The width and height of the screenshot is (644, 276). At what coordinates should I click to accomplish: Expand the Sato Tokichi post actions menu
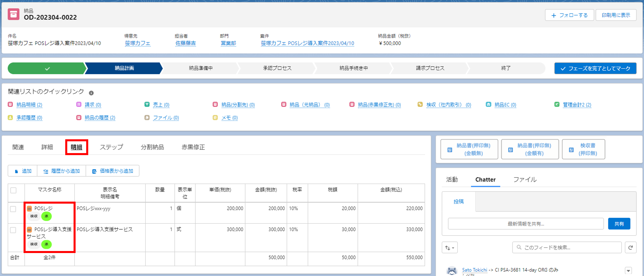628,270
